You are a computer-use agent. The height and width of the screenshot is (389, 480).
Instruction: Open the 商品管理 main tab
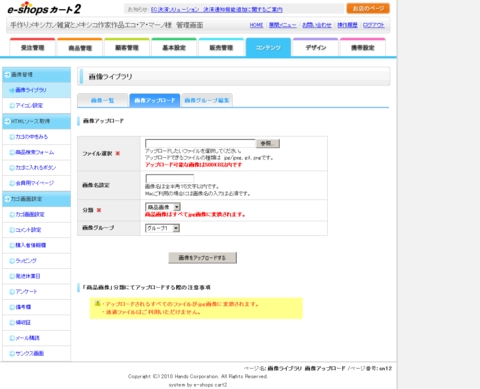[x=80, y=47]
